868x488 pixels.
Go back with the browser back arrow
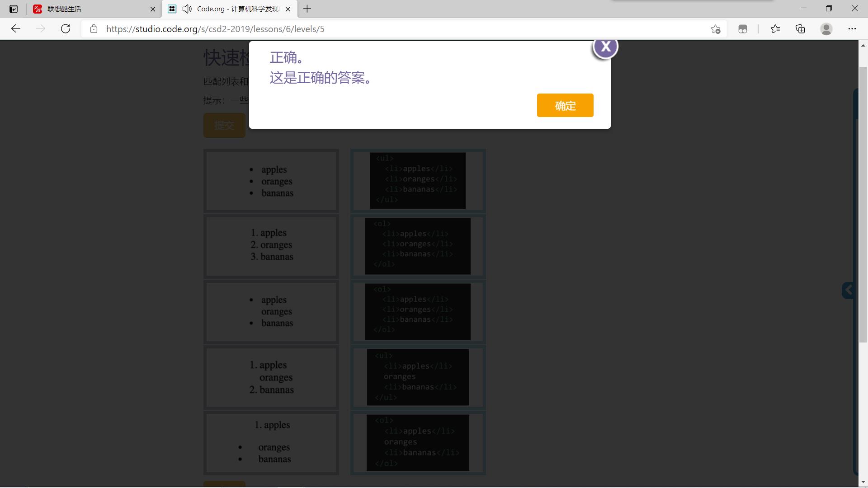[16, 29]
